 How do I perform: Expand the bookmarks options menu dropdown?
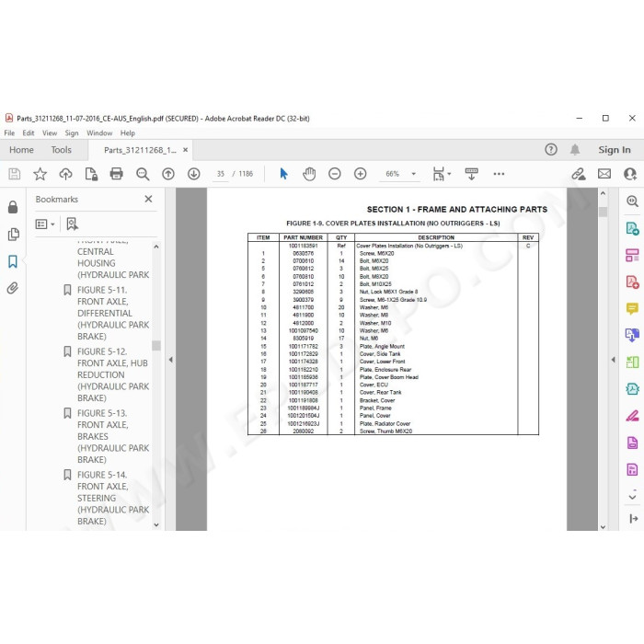pos(45,224)
